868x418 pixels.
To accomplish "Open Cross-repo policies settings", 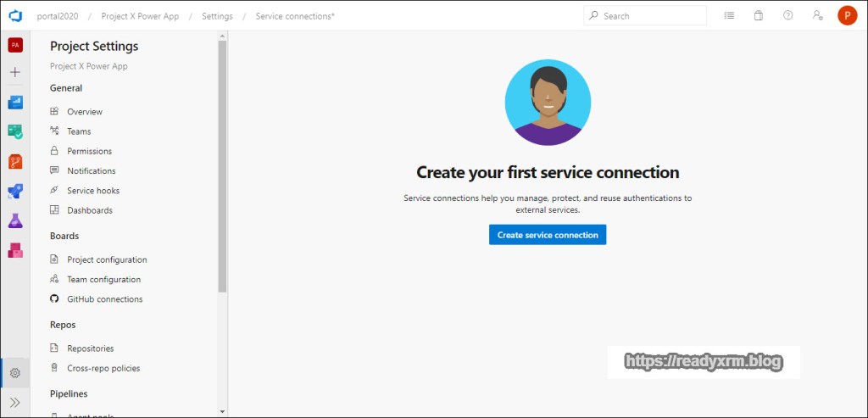I will [x=103, y=368].
